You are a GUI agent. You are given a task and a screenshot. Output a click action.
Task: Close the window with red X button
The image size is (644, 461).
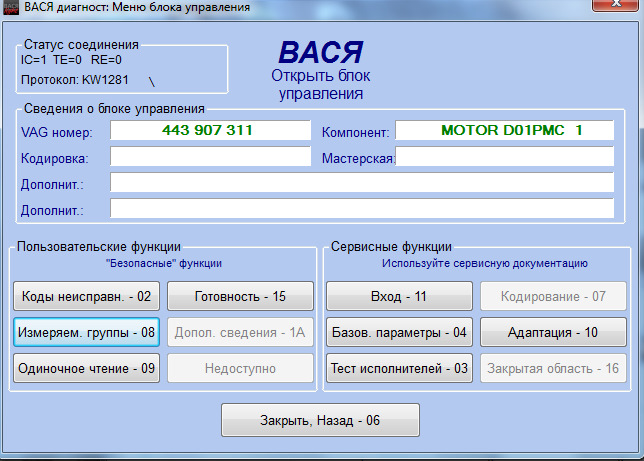click(616, 4)
